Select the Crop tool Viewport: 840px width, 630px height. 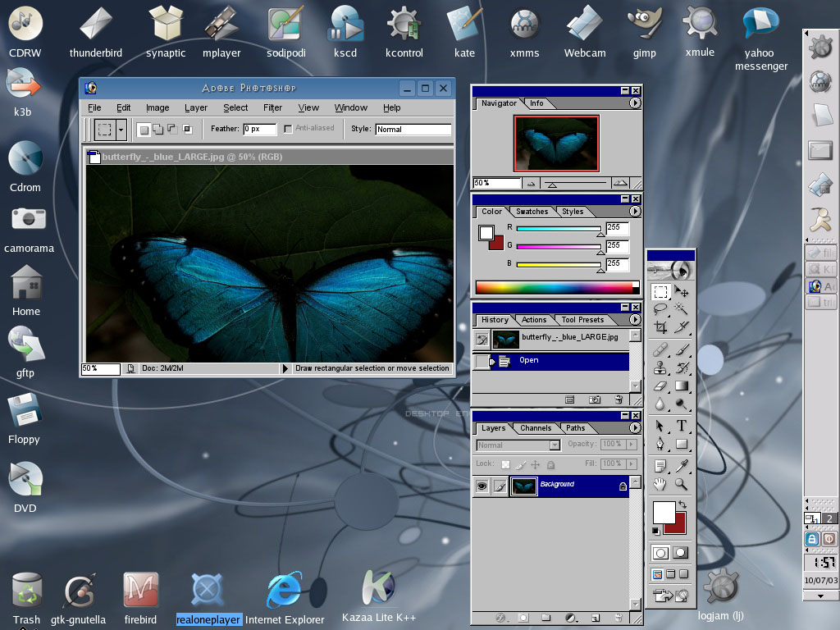point(660,326)
